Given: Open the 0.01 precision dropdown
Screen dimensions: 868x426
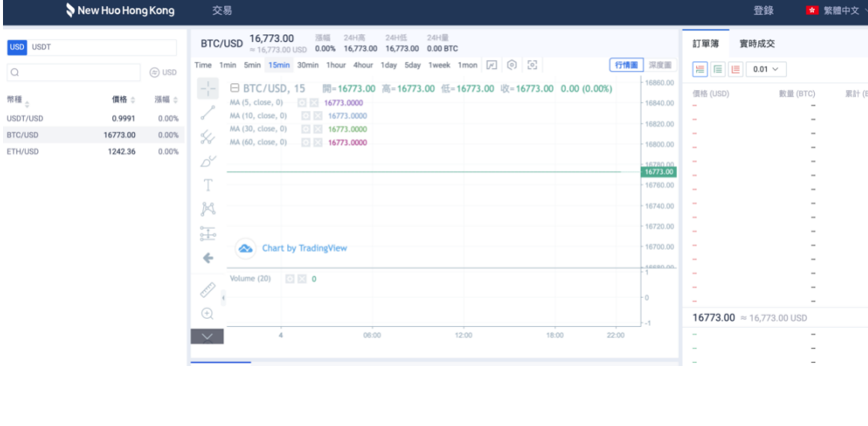Looking at the screenshot, I should pos(765,69).
